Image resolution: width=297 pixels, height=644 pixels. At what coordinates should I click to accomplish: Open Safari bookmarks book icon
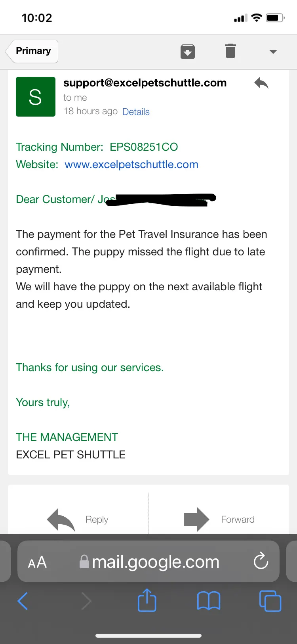pyautogui.click(x=209, y=601)
